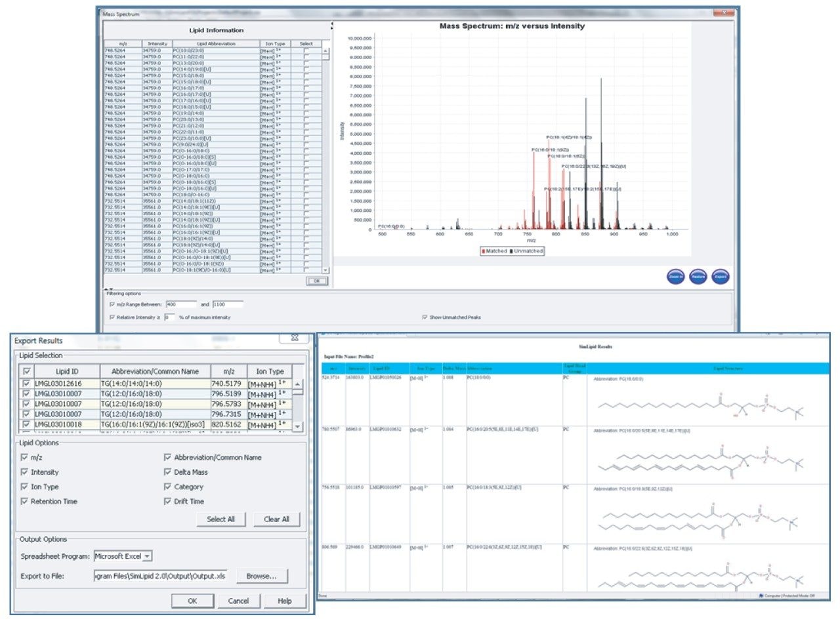Toggle the Retention Time checkbox
This screenshot has width=840, height=627.
pyautogui.click(x=25, y=502)
